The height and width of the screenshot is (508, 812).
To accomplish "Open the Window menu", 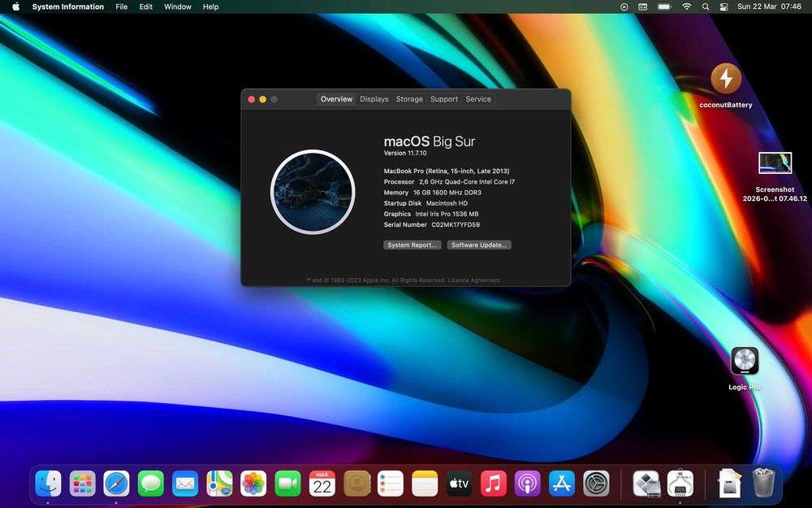I will [178, 7].
